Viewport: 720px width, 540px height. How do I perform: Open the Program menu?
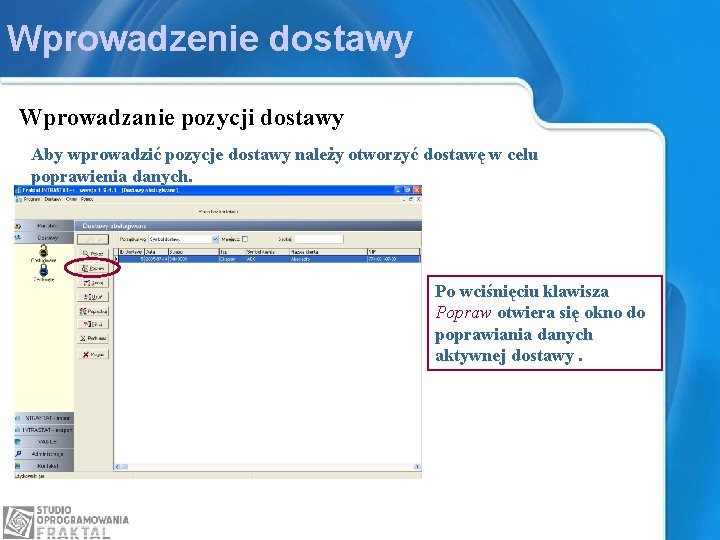31,200
